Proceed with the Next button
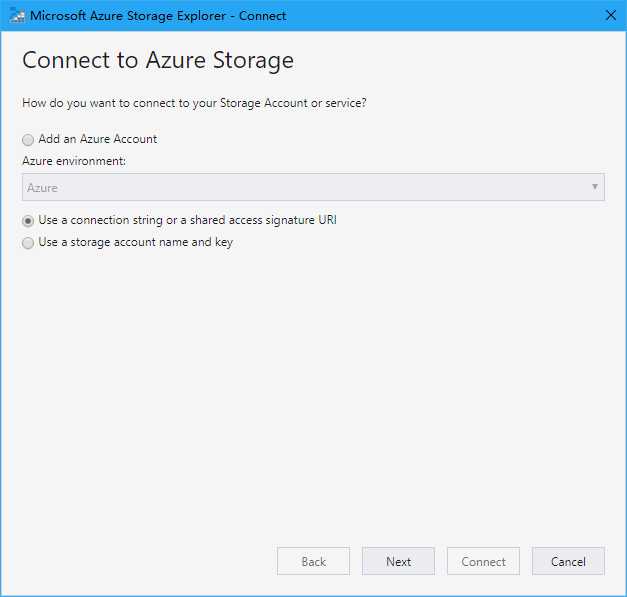Screen dimensions: 627x597 pos(398,561)
